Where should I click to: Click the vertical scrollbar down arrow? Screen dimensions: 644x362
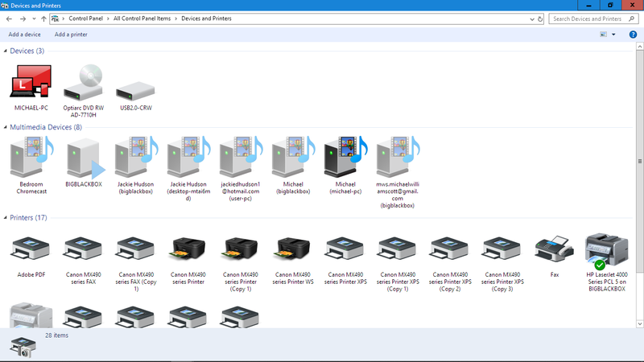point(640,324)
